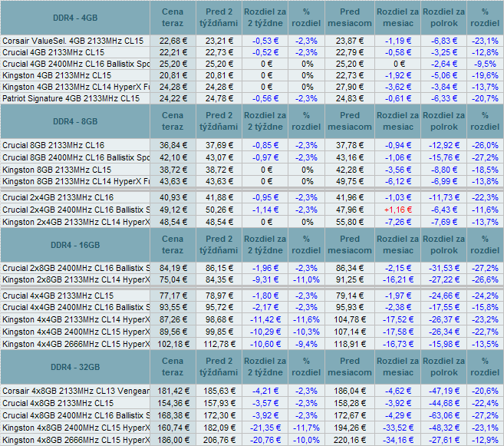Click two-week difference value -20,76 €
This screenshot has height=446, width=504.
pos(265,440)
